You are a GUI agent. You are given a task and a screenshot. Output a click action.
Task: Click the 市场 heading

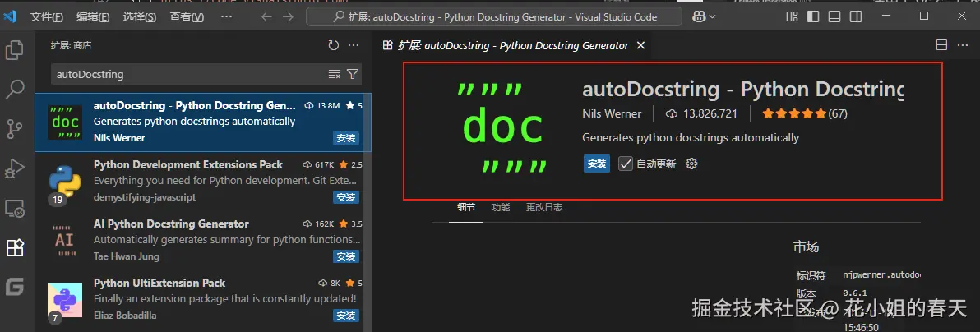tap(806, 247)
